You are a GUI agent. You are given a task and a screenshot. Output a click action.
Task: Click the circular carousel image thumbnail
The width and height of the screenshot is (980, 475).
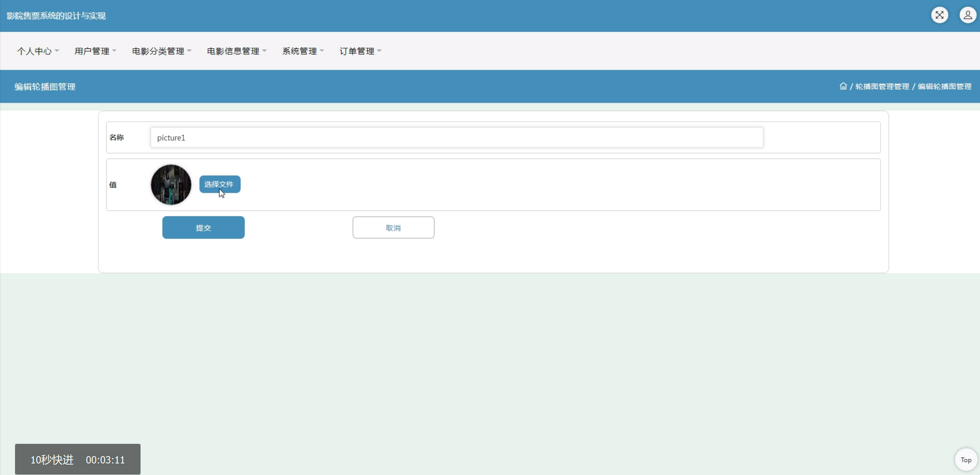171,185
